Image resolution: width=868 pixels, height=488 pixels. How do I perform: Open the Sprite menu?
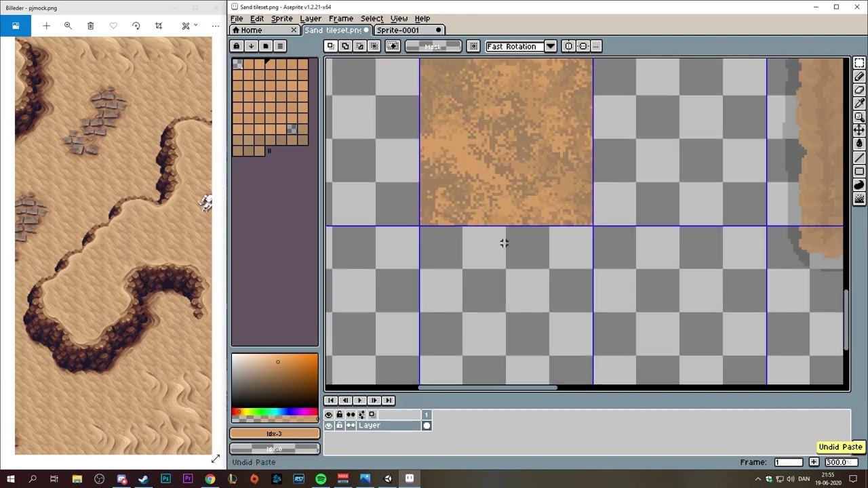click(282, 18)
